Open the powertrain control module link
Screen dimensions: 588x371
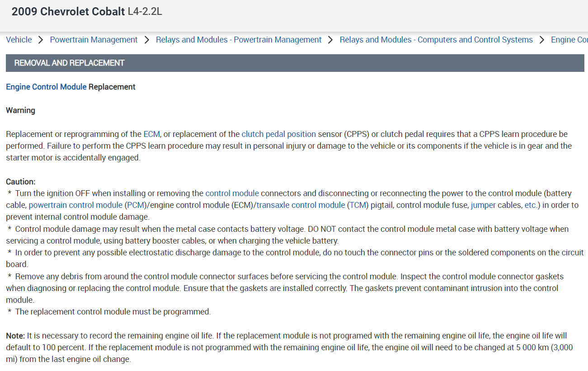click(x=75, y=205)
